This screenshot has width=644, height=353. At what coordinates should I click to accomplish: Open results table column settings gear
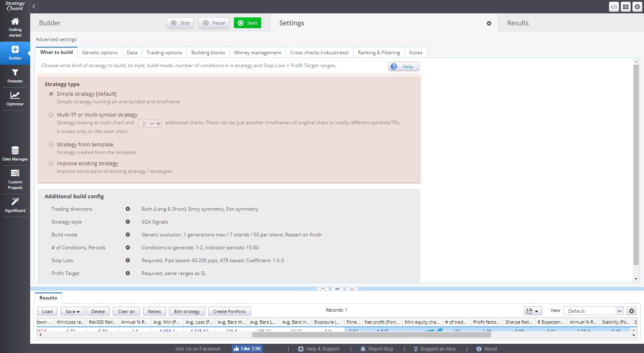pyautogui.click(x=632, y=311)
